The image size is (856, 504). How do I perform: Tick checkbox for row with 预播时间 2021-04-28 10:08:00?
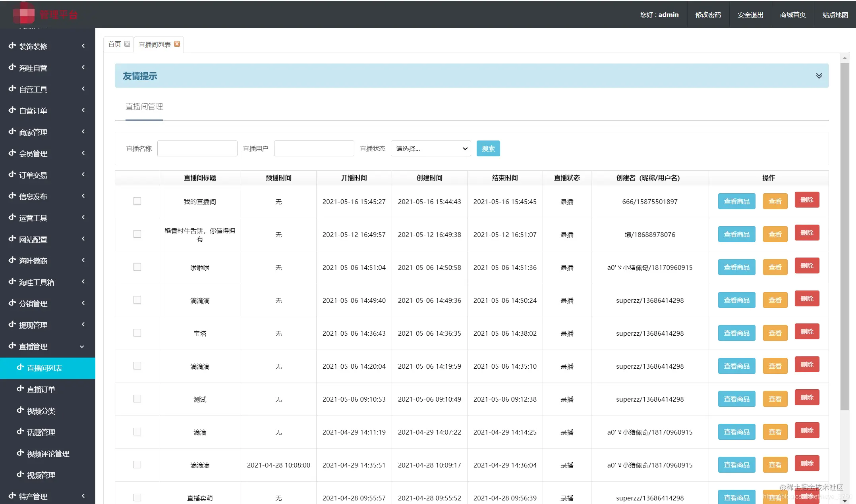pyautogui.click(x=137, y=465)
